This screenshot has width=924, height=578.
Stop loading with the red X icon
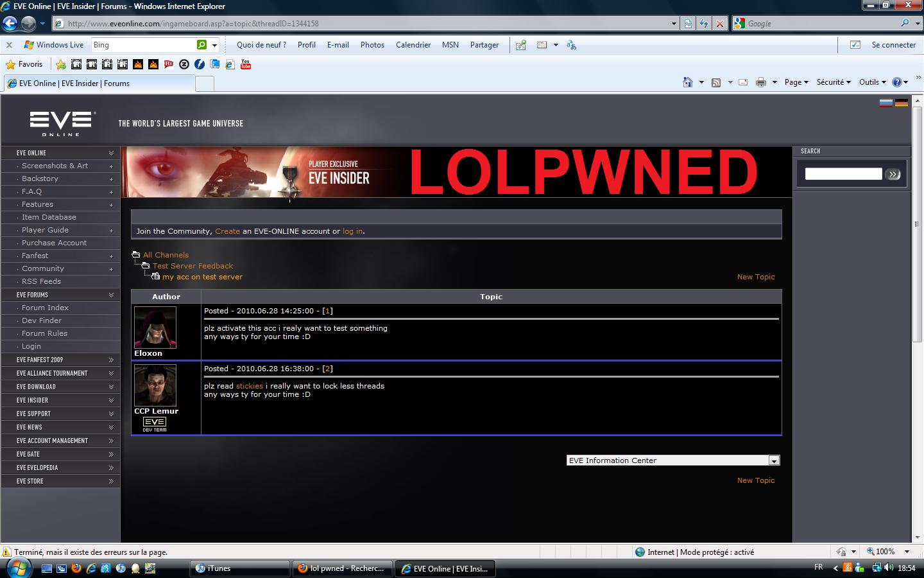(x=720, y=24)
